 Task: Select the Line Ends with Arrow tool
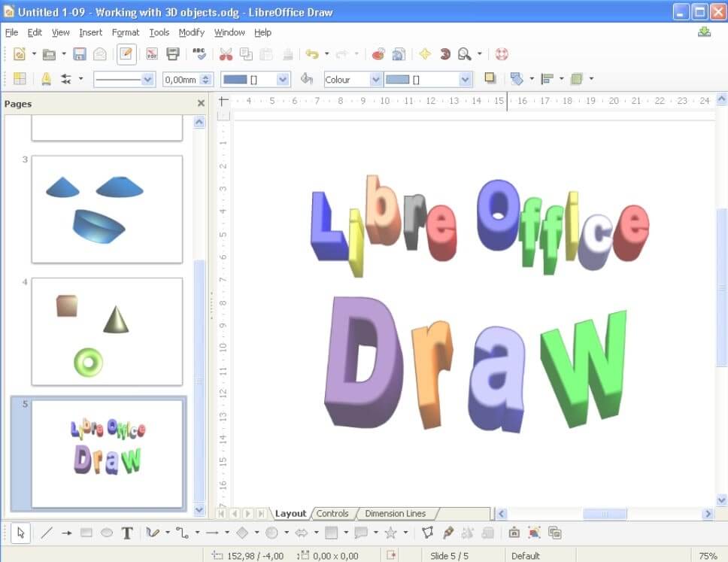[66, 533]
